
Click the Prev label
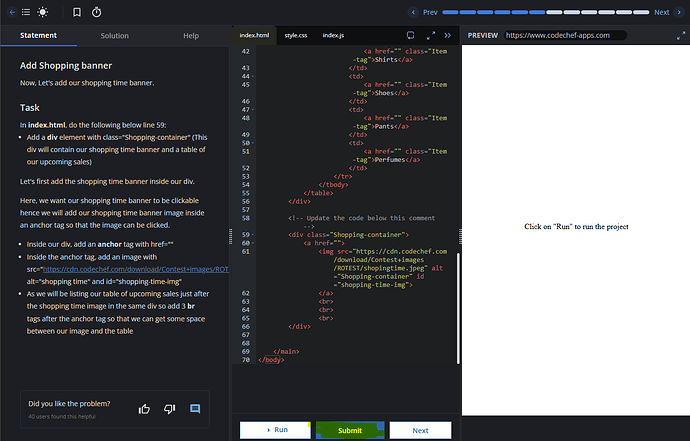tap(430, 12)
